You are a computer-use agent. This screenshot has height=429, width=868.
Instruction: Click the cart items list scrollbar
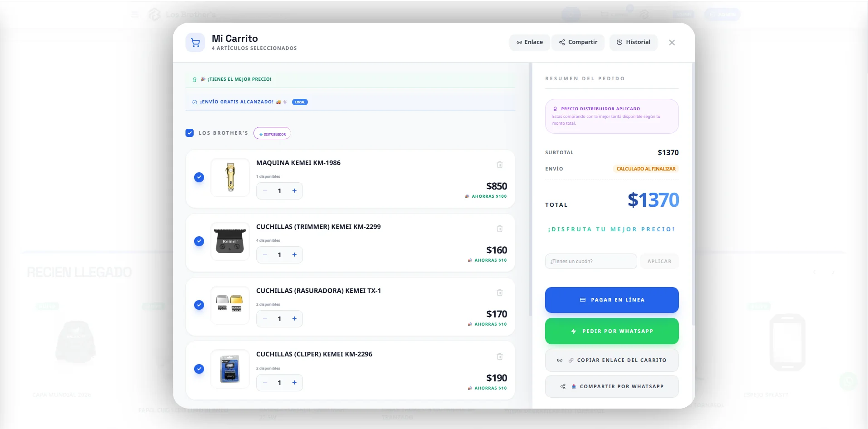point(530,189)
